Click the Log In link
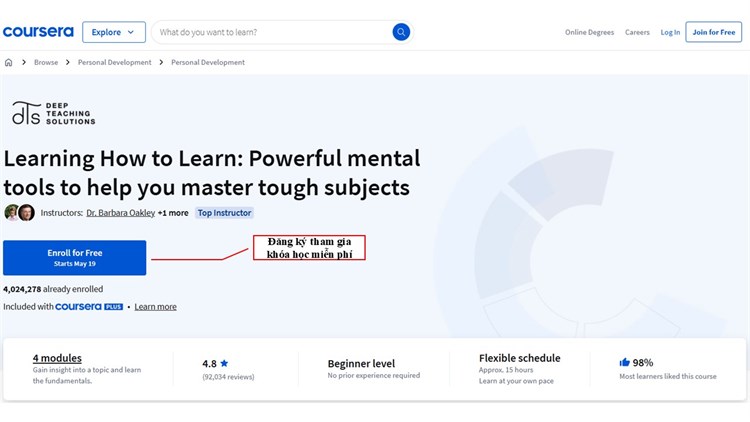Screen dimensions: 750x422 pos(670,32)
